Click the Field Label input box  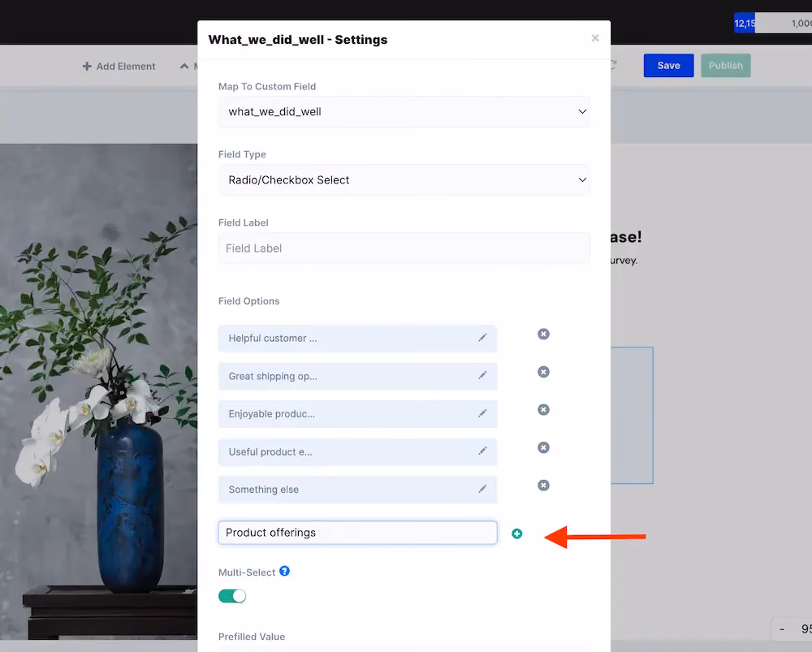pyautogui.click(x=404, y=248)
